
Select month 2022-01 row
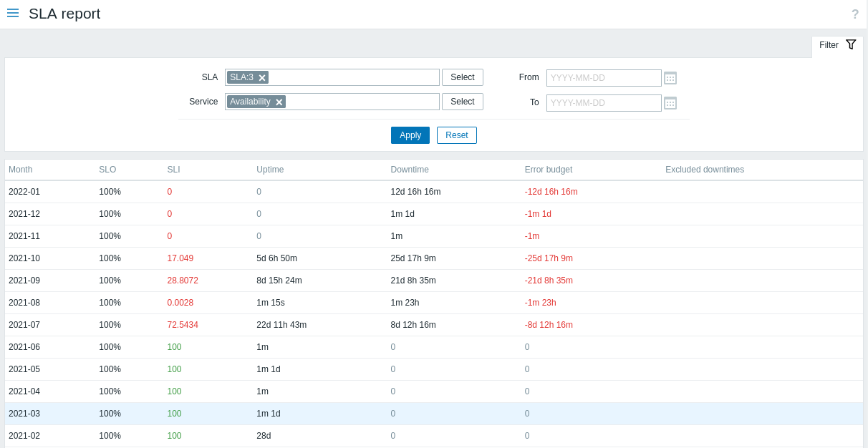click(434, 192)
